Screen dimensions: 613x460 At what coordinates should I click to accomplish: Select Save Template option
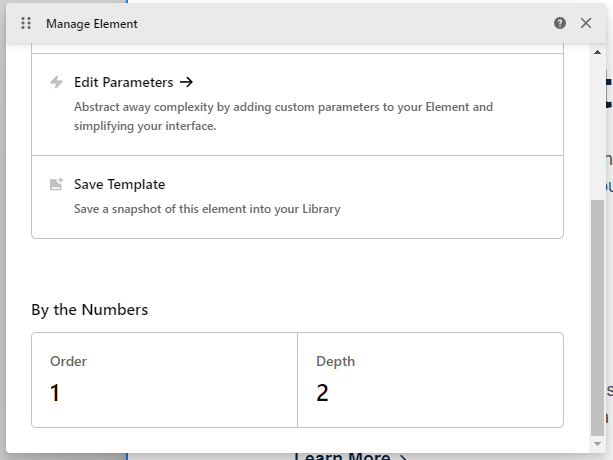click(119, 185)
